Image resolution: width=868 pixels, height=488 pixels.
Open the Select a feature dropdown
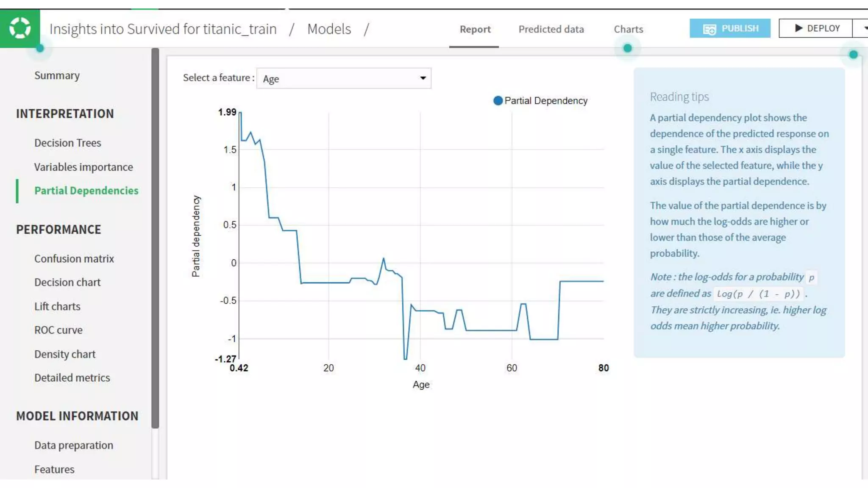pos(343,78)
